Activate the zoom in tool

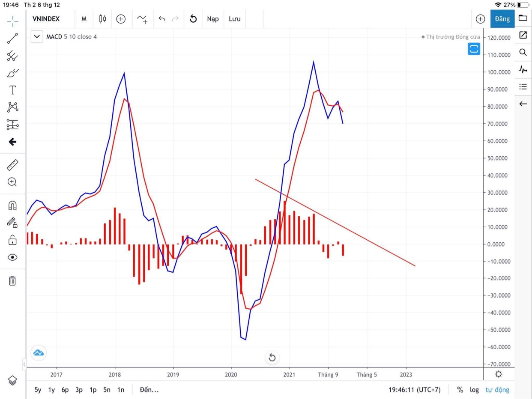(12, 182)
